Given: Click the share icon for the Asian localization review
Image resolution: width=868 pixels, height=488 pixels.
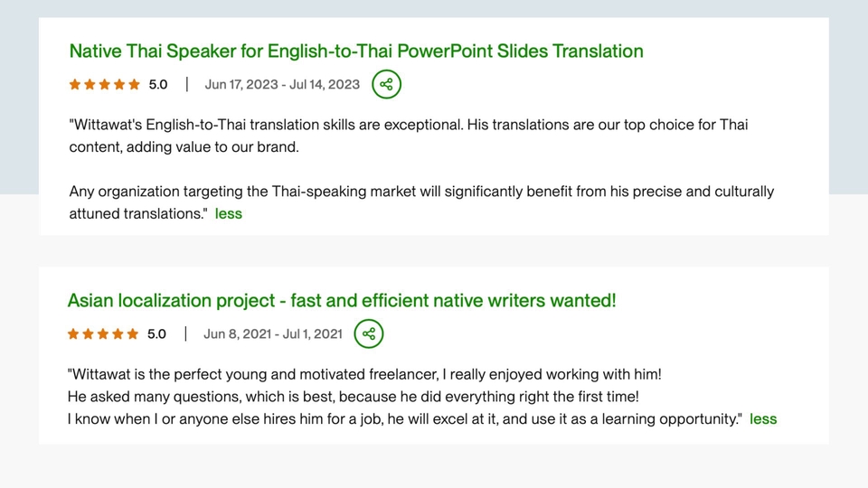Looking at the screenshot, I should pyautogui.click(x=368, y=333).
